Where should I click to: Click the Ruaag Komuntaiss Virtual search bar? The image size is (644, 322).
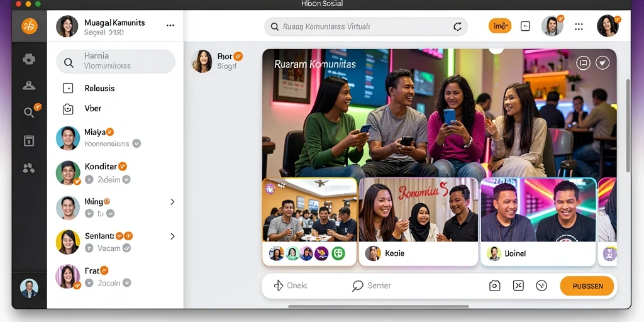coord(366,26)
